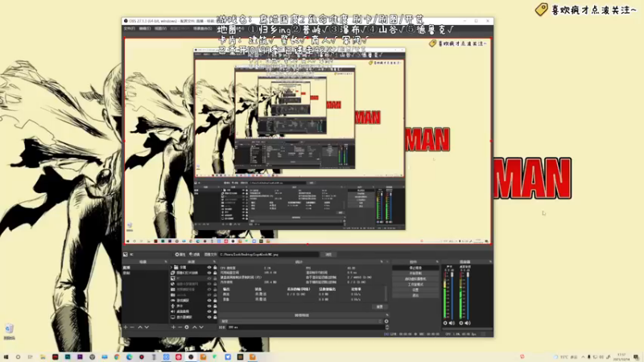Move scene up in Scenes list
Image resolution: width=644 pixels, height=362 pixels.
point(140,327)
